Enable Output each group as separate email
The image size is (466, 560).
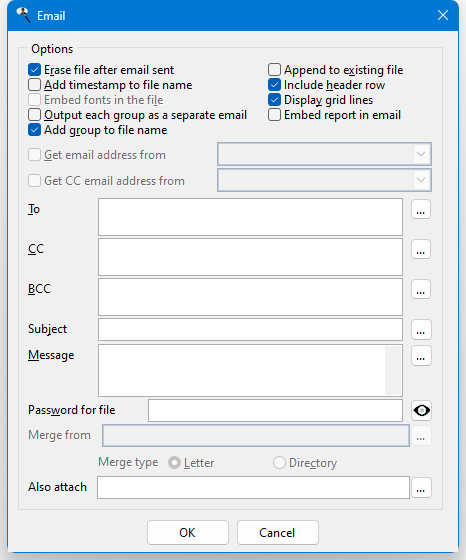click(34, 115)
